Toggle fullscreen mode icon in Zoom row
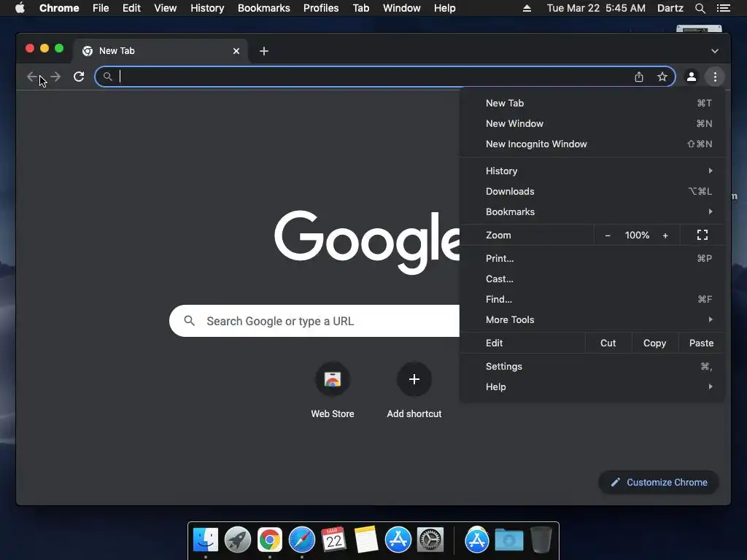Viewport: 747px width, 560px height. 703,235
